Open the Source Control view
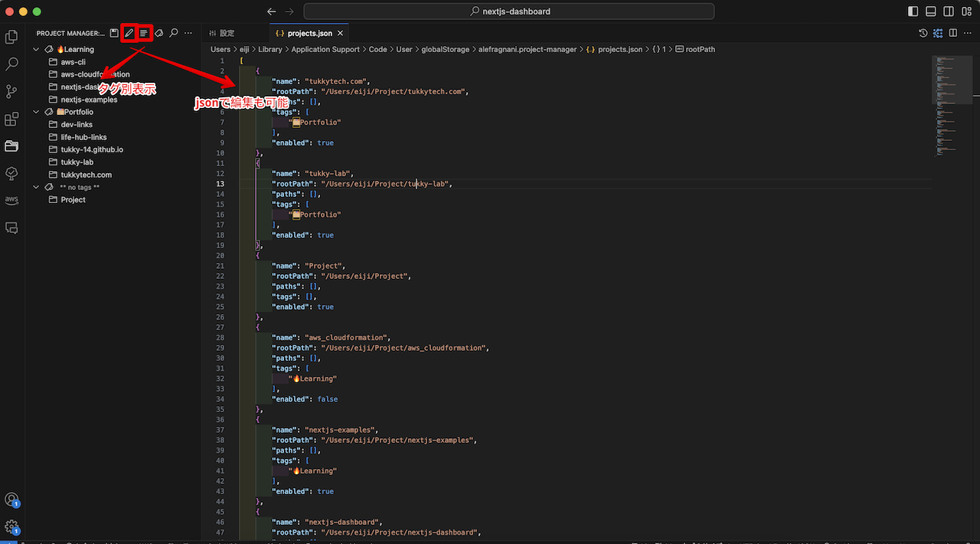This screenshot has height=544, width=980. pos(11,92)
